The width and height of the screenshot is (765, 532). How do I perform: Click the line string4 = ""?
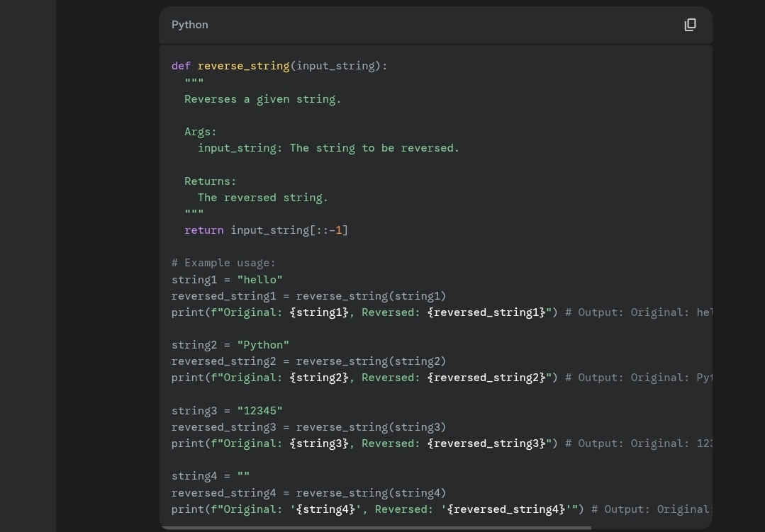(211, 476)
